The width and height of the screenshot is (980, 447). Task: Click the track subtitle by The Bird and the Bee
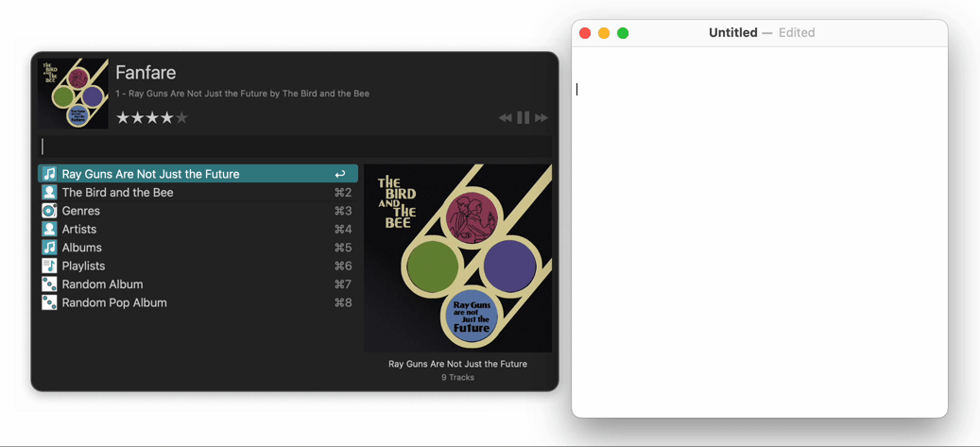[x=243, y=94]
